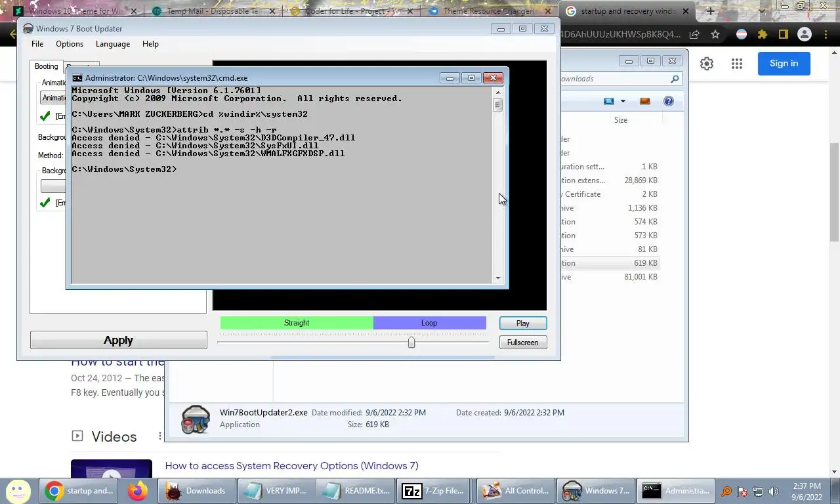
Task: Click the Start button smiley orb
Action: coord(18,490)
